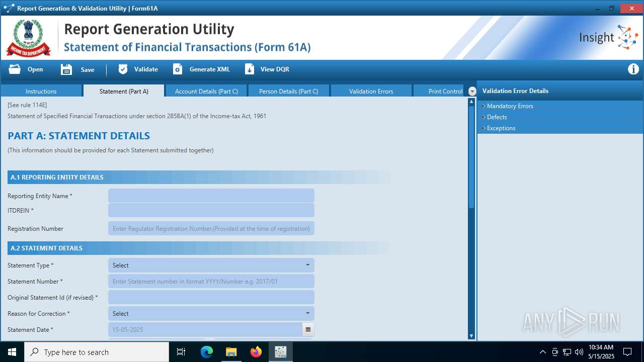The image size is (644, 362).
Task: Open the Statement Type dropdown
Action: point(211,265)
